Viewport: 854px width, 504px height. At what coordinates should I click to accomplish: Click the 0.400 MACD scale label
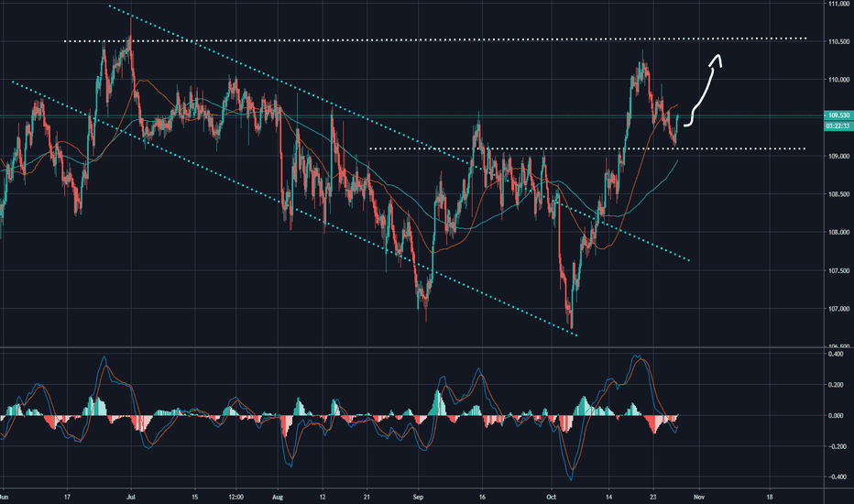tap(836, 354)
